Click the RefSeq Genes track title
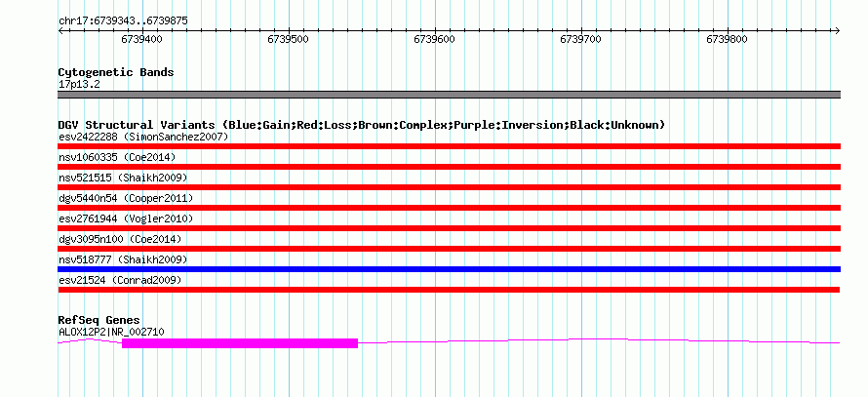This screenshot has height=397, width=868. click(99, 321)
